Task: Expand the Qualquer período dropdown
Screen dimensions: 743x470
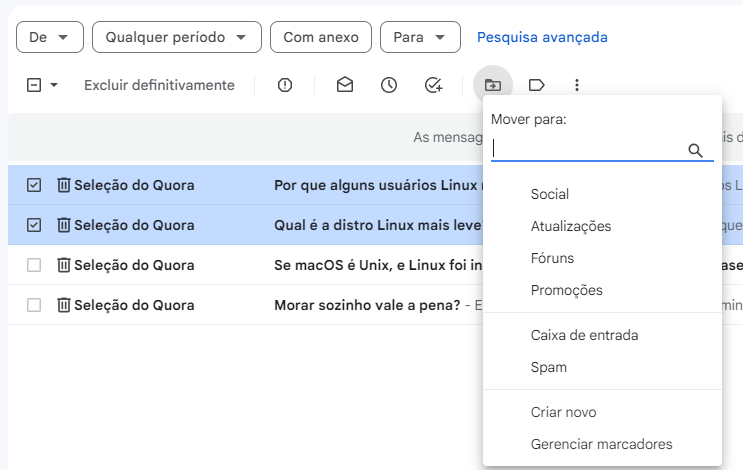Action: (176, 37)
